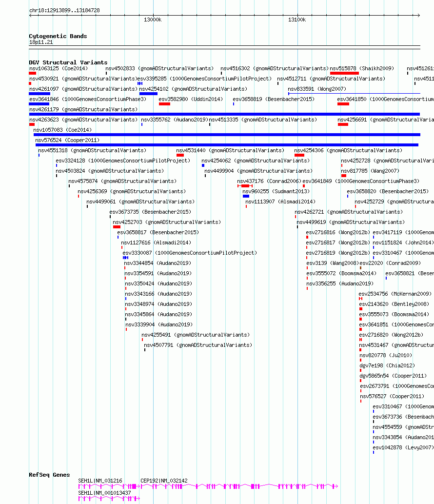Open nsv4516302 gnomAD variant label
Viewport: 434px width, 504px height.
pyautogui.click(x=275, y=68)
